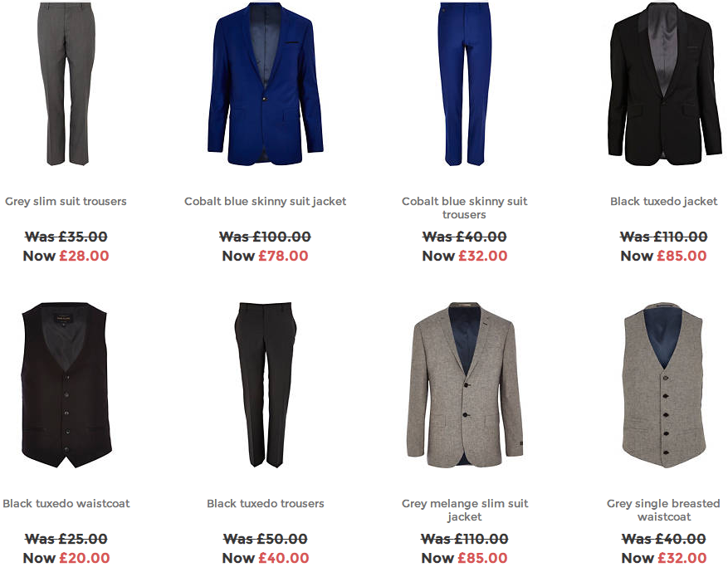The height and width of the screenshot is (577, 728).
Task: Click the Now £78.00 sale price
Action: pos(265,256)
